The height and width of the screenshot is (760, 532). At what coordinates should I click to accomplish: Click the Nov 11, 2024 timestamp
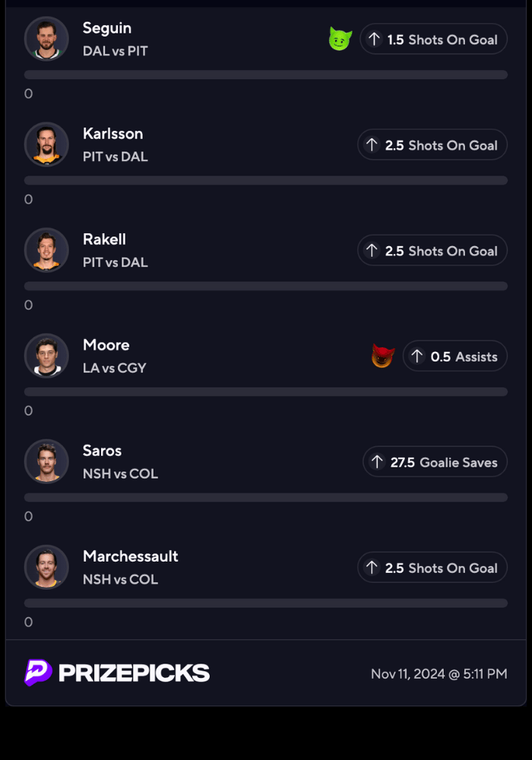[439, 673]
